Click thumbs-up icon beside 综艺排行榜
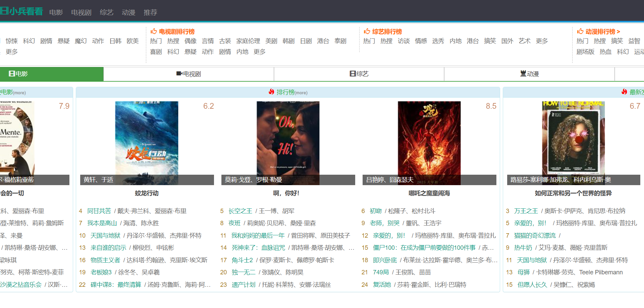Image resolution: width=644 pixels, height=308 pixels. (x=367, y=31)
